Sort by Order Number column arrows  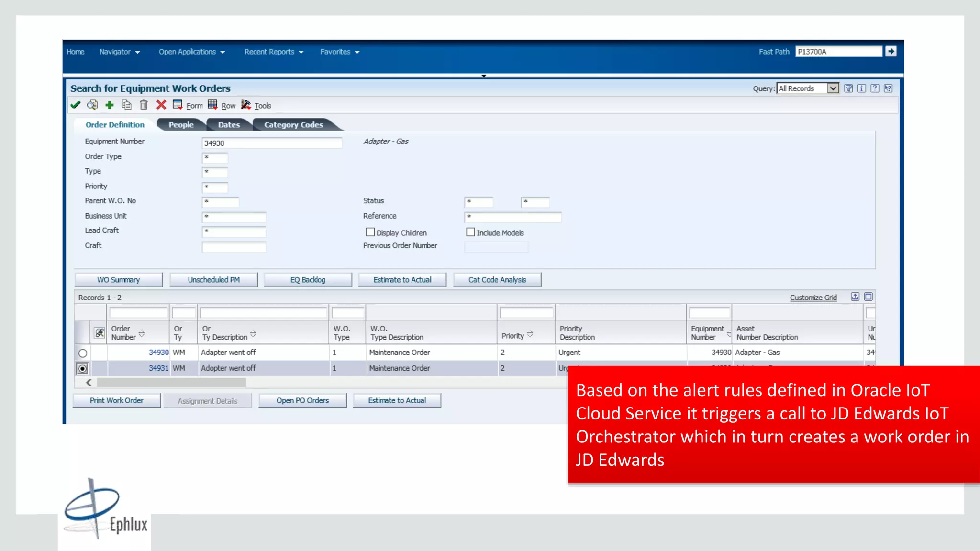(142, 333)
